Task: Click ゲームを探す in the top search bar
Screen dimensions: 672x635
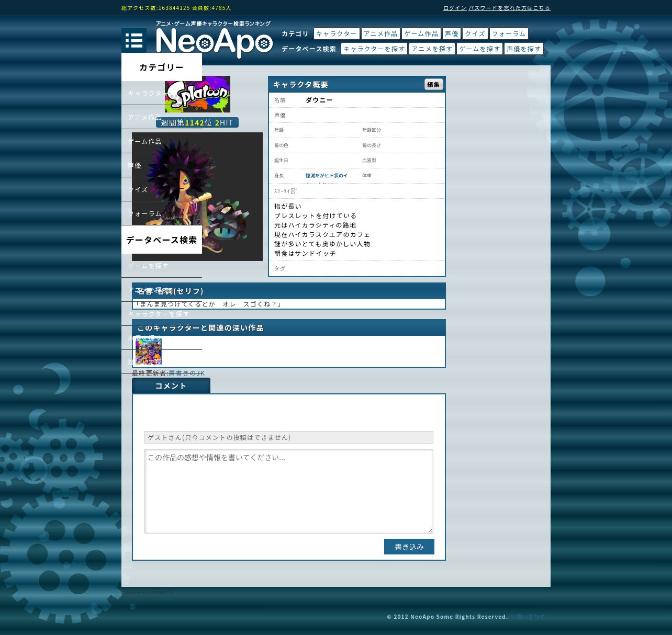Action: click(x=479, y=49)
